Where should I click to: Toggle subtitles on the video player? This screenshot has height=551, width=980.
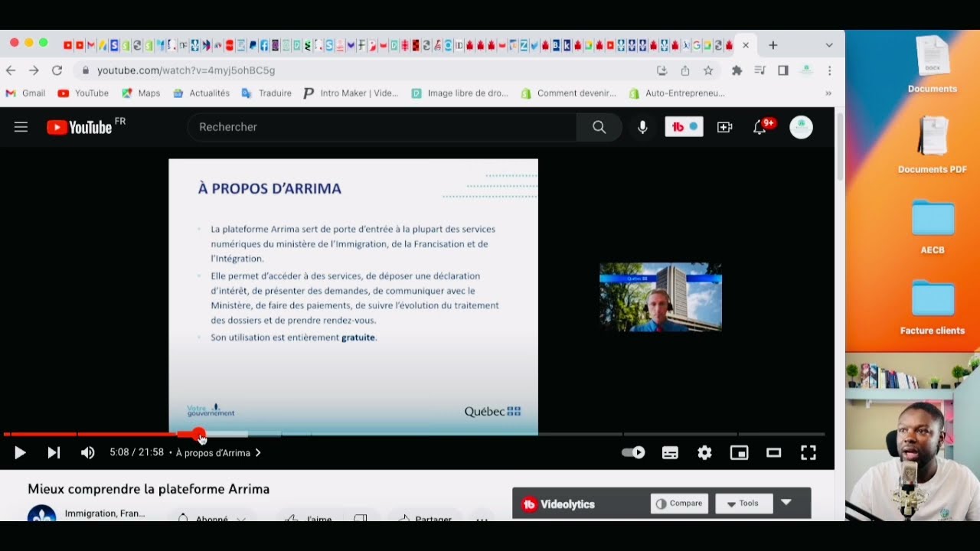click(x=670, y=453)
